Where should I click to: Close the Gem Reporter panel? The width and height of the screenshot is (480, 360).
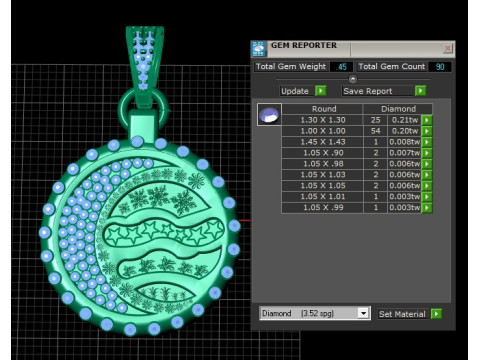tap(448, 49)
